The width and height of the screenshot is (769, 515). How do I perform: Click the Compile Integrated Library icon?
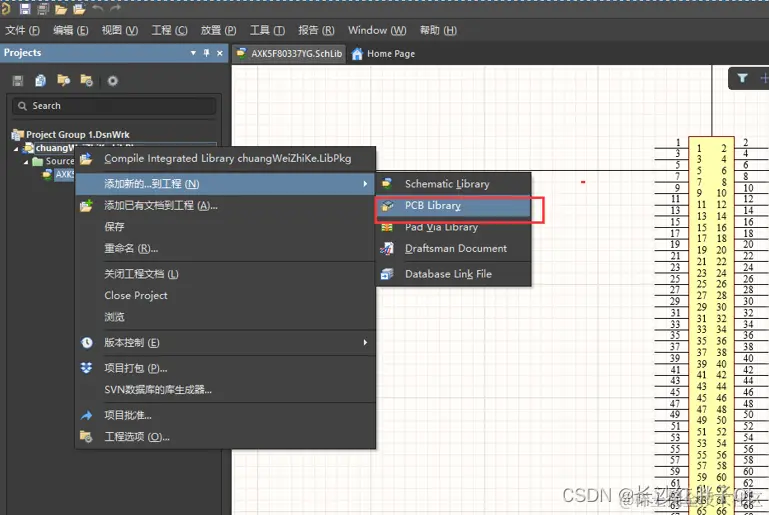click(x=86, y=159)
